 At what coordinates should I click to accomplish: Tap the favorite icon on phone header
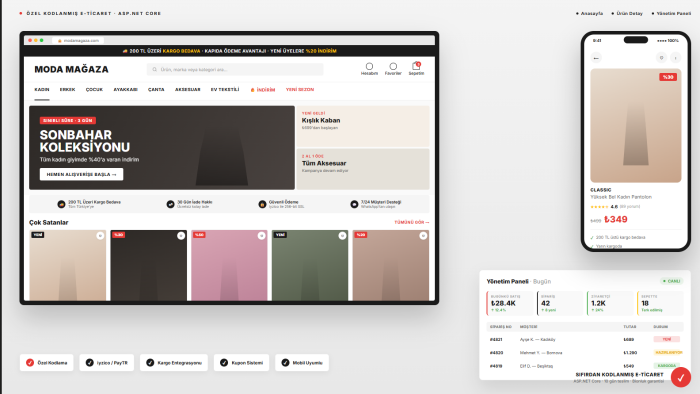pyautogui.click(x=662, y=58)
